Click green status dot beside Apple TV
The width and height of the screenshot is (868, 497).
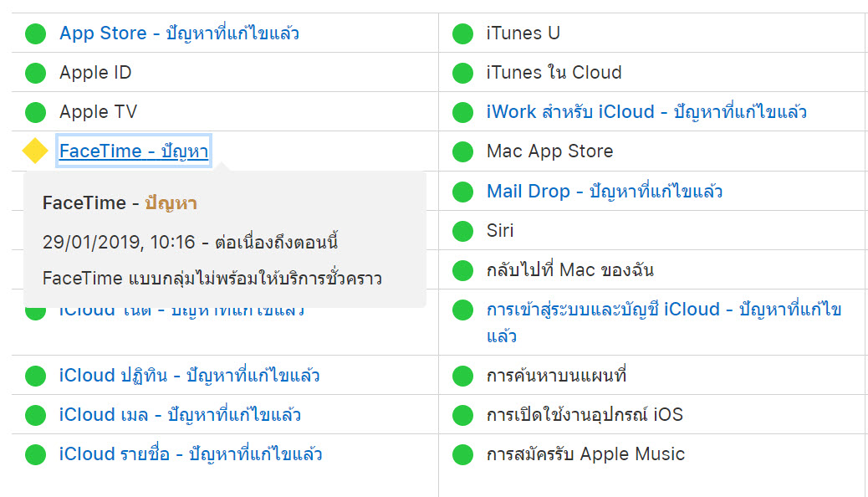pyautogui.click(x=35, y=112)
